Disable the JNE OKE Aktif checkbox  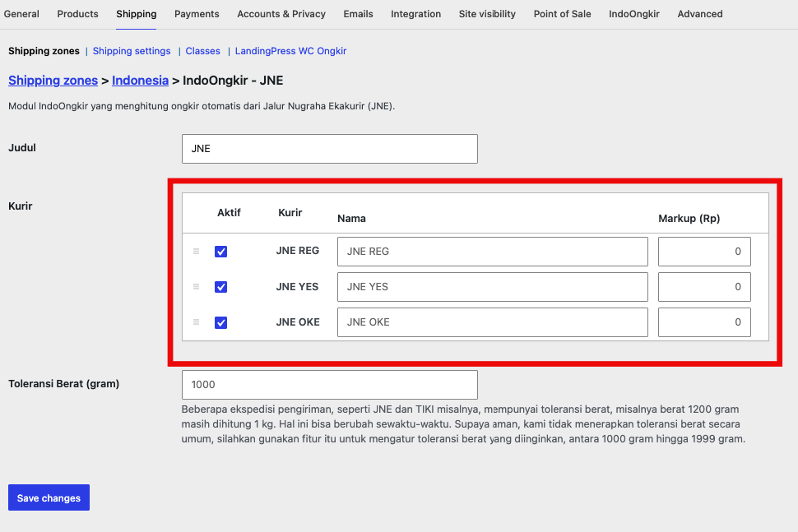pyautogui.click(x=220, y=322)
